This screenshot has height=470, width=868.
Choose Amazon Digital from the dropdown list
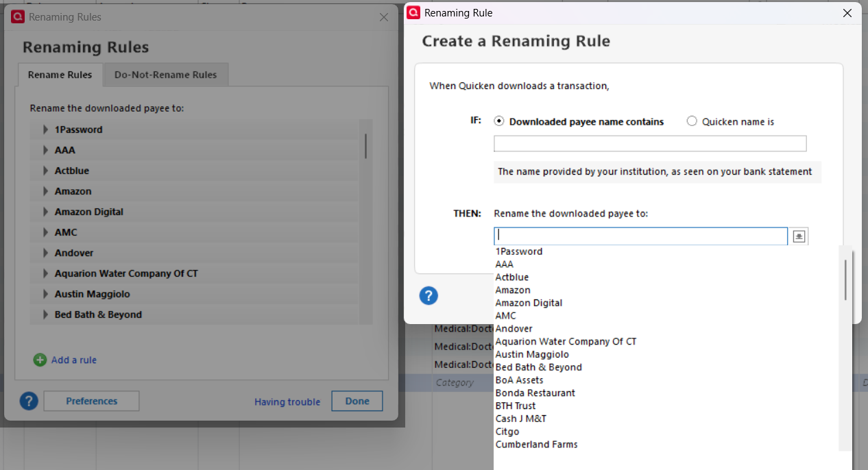(529, 303)
